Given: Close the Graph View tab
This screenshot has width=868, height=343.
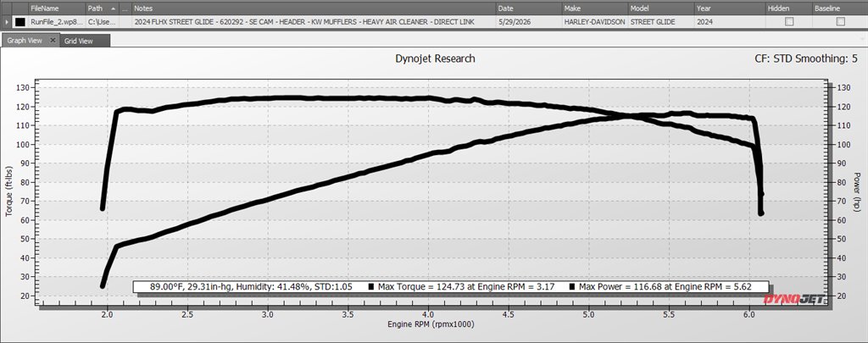Looking at the screenshot, I should [53, 41].
